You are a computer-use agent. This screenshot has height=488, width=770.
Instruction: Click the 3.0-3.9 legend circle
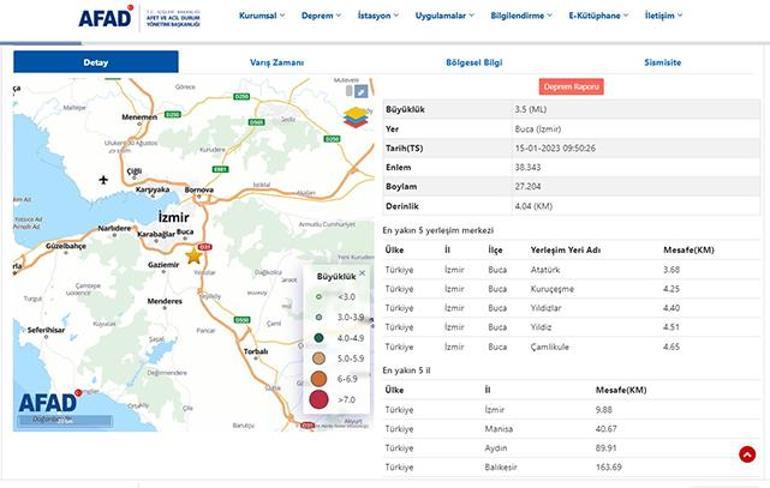(x=319, y=317)
